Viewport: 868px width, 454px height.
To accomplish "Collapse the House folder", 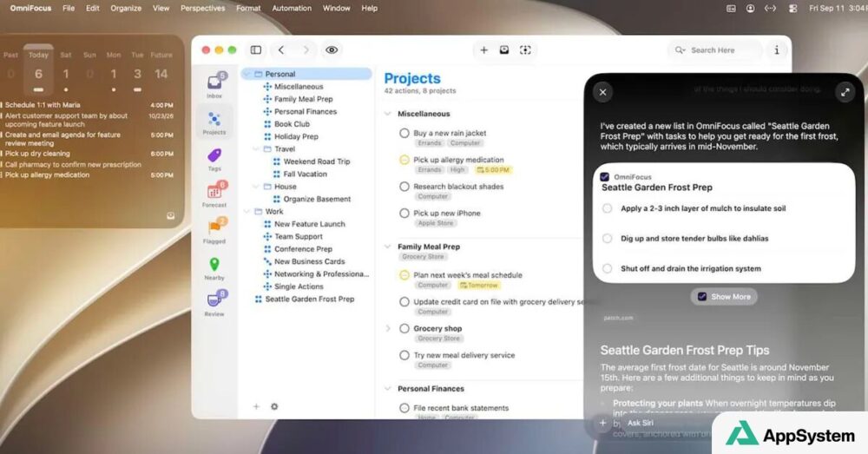I will tap(256, 187).
